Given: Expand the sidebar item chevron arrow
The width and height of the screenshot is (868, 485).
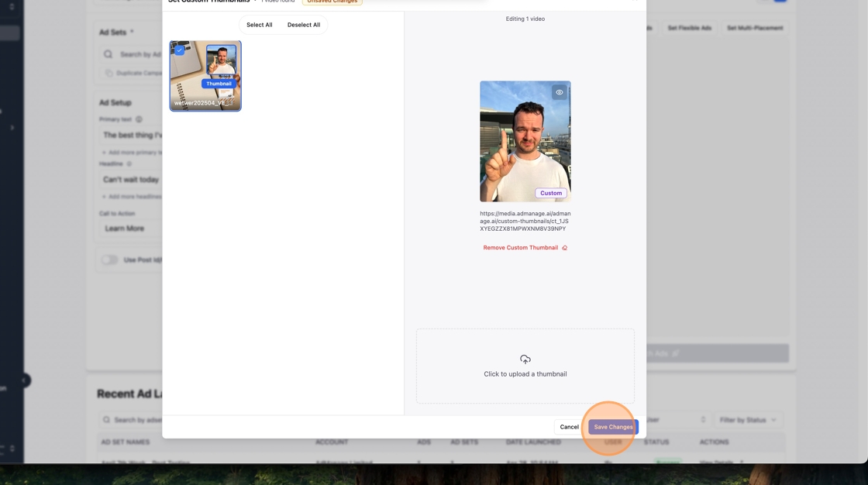Looking at the screenshot, I should click(12, 127).
